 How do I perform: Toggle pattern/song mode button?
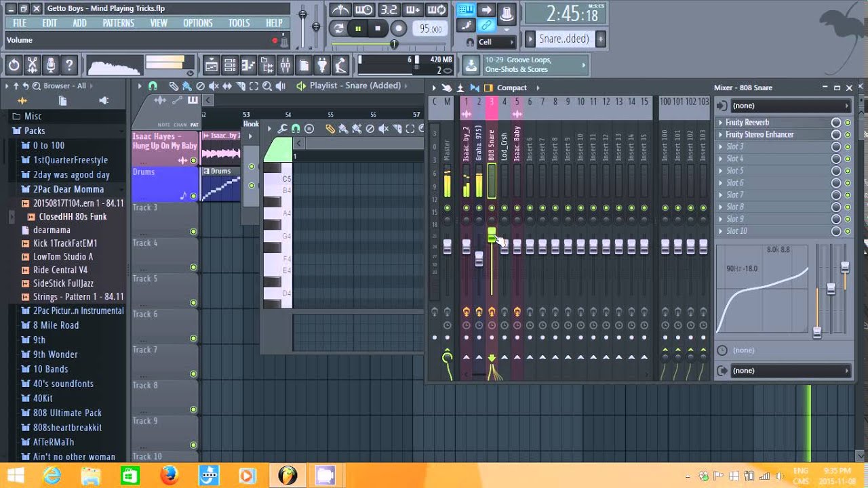coord(338,28)
